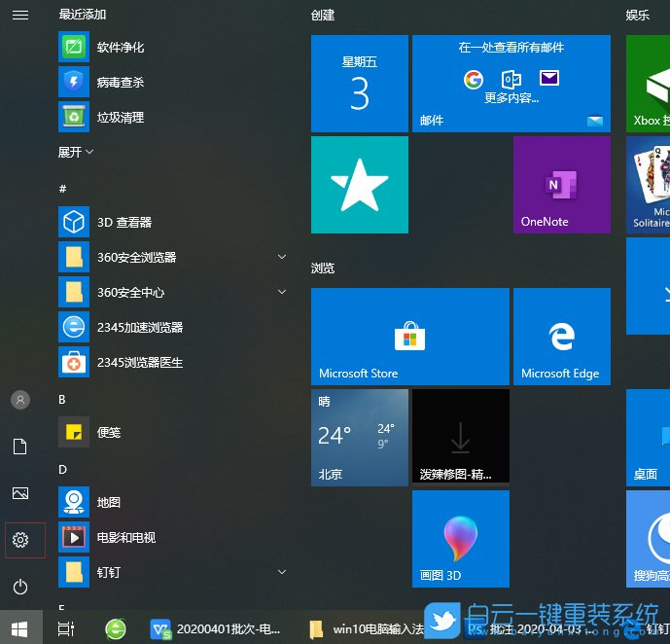The width and height of the screenshot is (670, 644).
Task: Click the # letter group header
Action: click(62, 189)
